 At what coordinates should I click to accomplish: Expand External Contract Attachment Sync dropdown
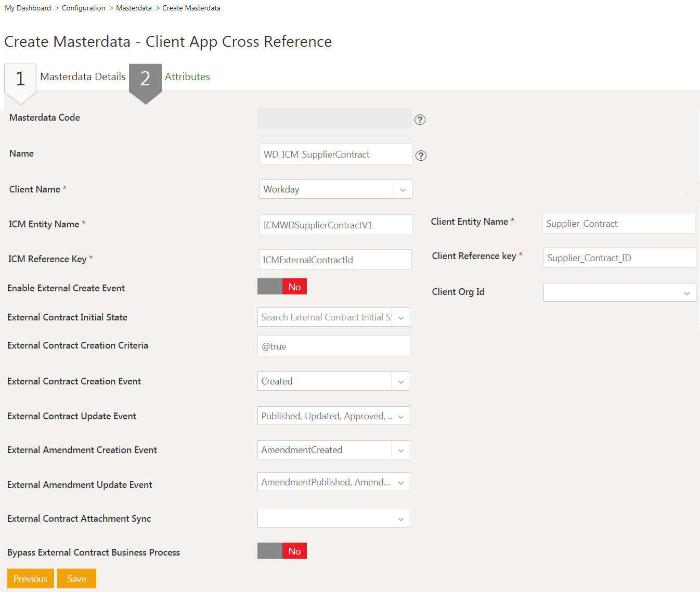click(400, 519)
